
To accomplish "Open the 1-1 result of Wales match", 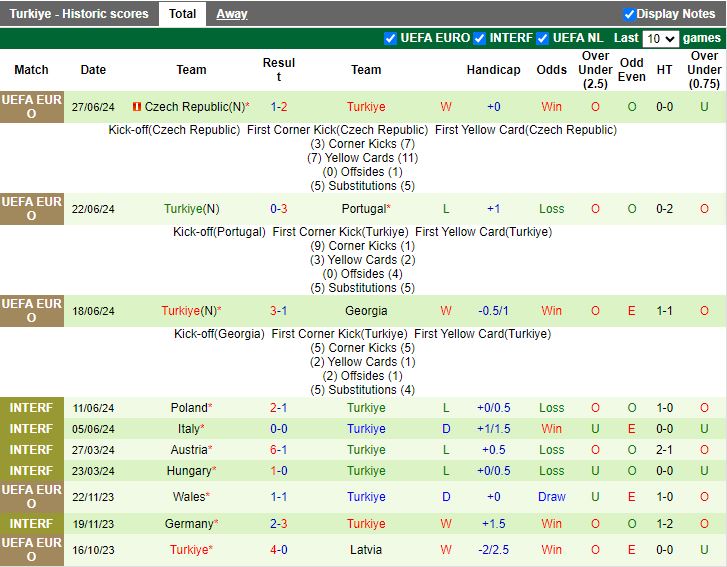I will (x=279, y=497).
